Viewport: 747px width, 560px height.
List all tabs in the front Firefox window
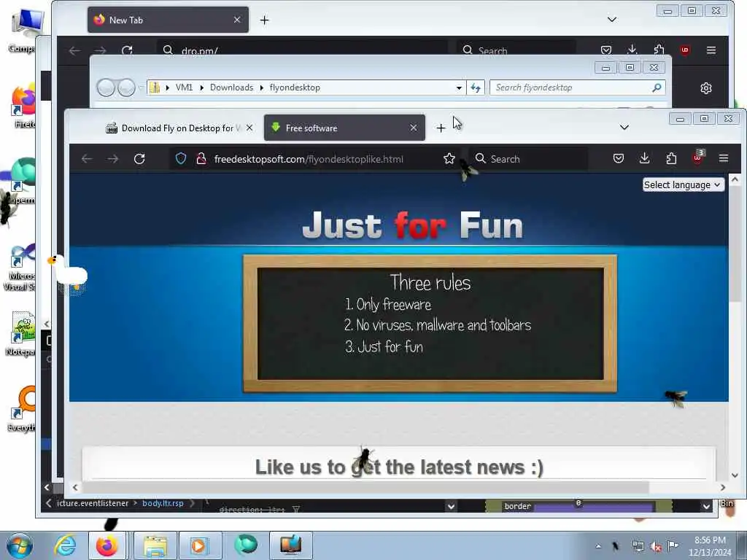coord(624,127)
